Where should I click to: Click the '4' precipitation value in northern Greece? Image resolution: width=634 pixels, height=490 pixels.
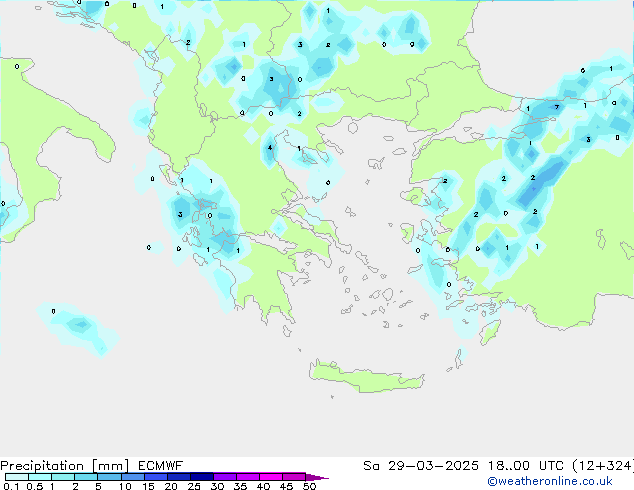[x=270, y=148]
